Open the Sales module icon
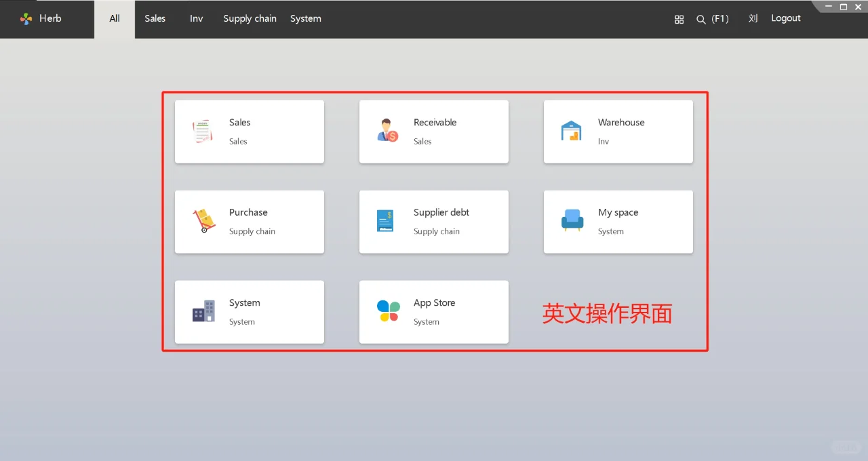The width and height of the screenshot is (868, 461). [201, 132]
